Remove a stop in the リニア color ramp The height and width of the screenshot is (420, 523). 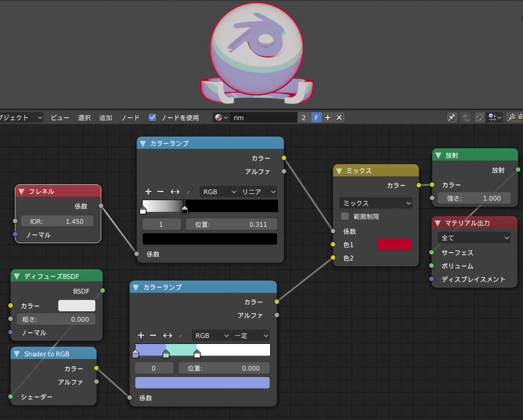[x=160, y=192]
